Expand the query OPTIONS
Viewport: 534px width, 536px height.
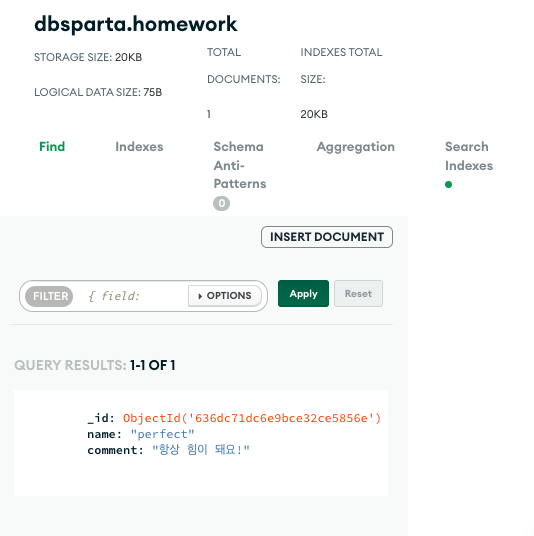coord(225,296)
